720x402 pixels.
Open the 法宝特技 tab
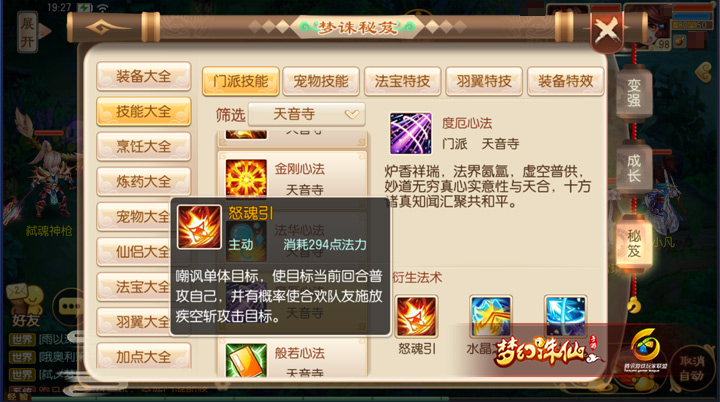coord(402,81)
